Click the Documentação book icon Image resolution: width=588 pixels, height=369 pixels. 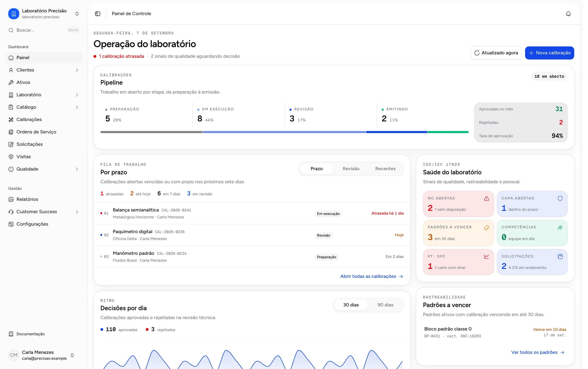pyautogui.click(x=11, y=334)
